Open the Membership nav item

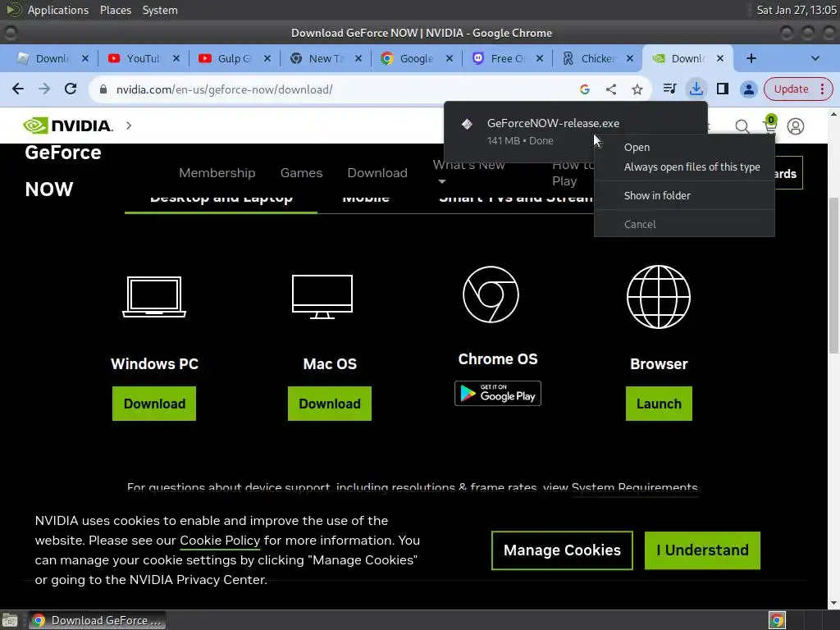[x=217, y=172]
